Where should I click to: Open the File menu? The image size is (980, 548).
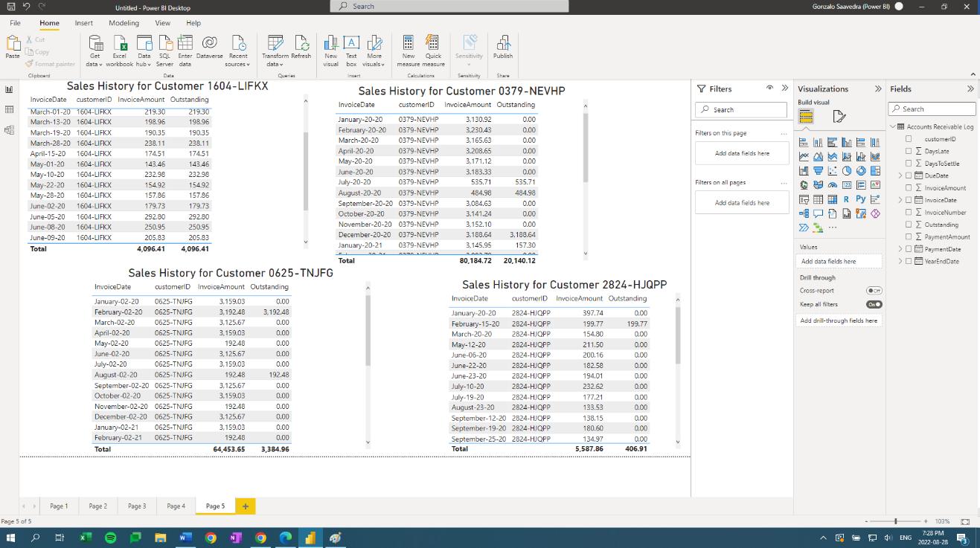coord(15,23)
